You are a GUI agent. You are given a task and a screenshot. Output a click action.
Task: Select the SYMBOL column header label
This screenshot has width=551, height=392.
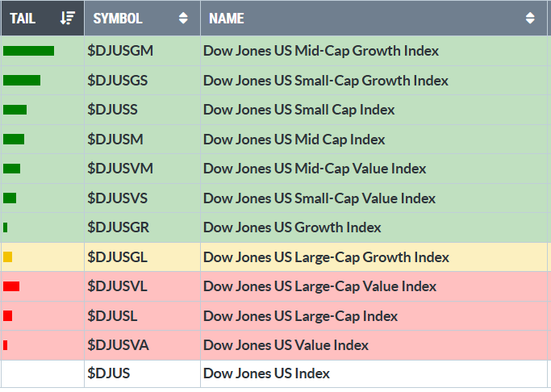tap(118, 18)
